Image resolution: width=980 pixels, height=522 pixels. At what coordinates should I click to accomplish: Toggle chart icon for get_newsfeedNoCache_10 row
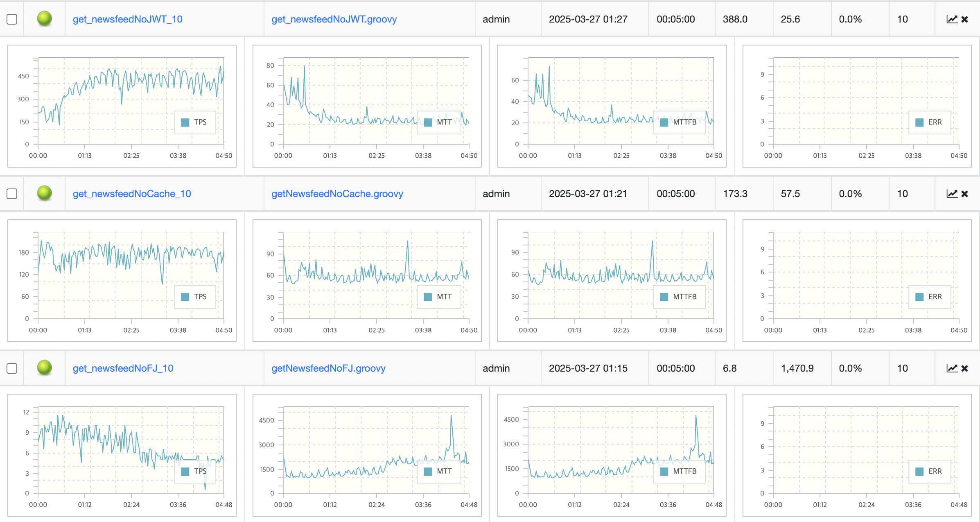[952, 194]
